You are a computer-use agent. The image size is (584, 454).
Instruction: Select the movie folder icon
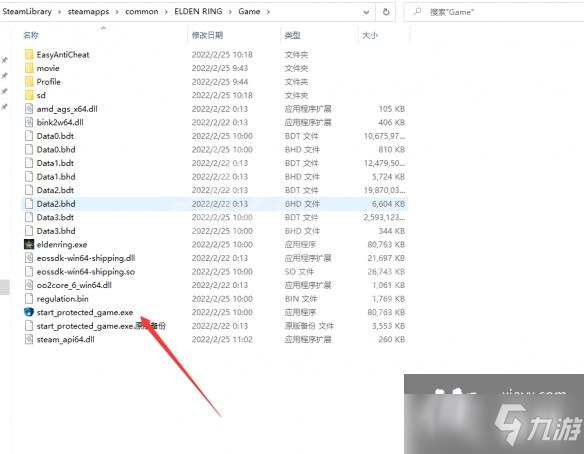[x=29, y=68]
